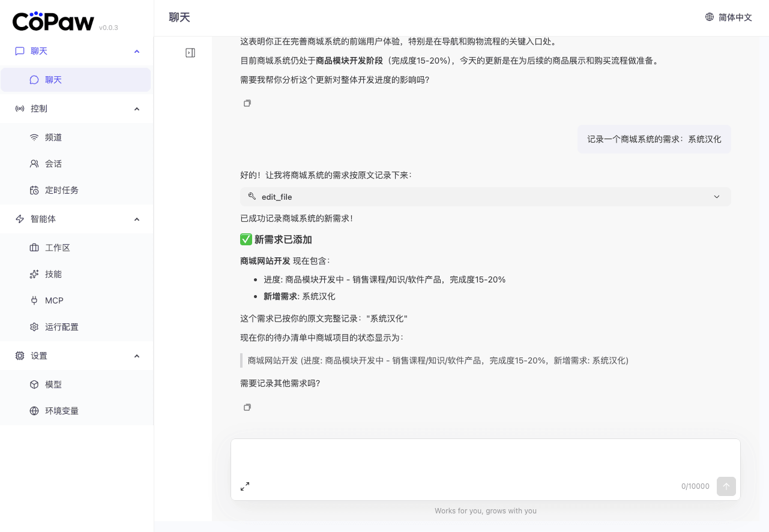
Task: Open the 简体中文 language selector
Action: point(735,17)
